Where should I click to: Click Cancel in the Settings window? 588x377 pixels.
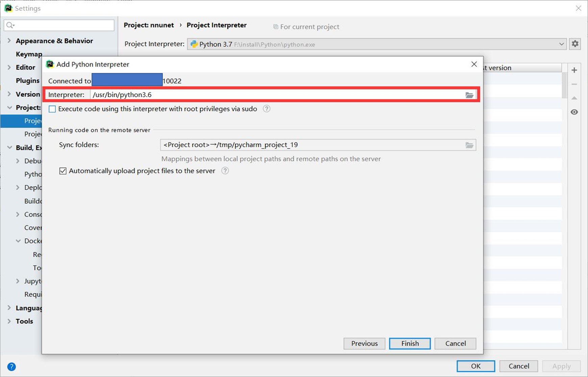tap(519, 366)
